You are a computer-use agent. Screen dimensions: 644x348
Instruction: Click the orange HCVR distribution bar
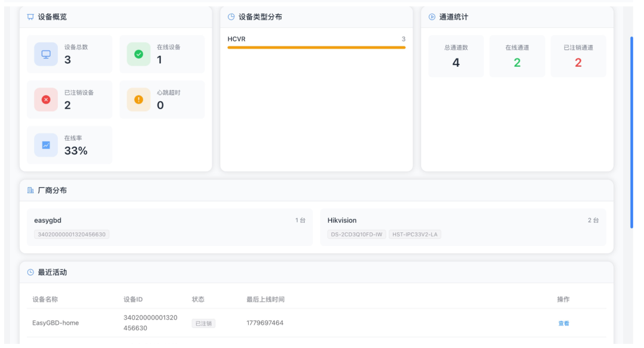pyautogui.click(x=316, y=48)
